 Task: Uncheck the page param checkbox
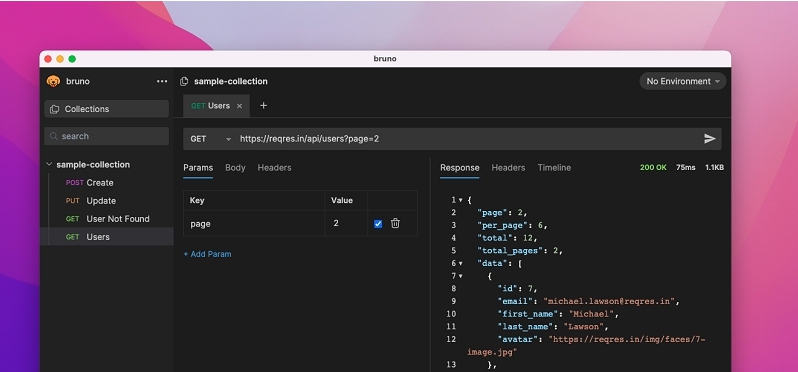tap(378, 223)
